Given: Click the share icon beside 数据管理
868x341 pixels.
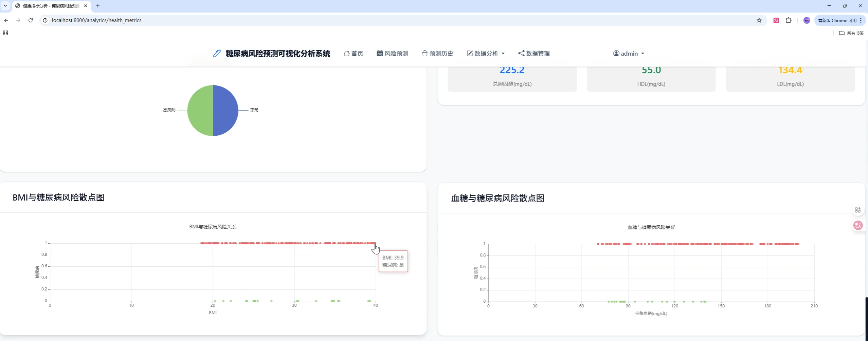Looking at the screenshot, I should (521, 53).
